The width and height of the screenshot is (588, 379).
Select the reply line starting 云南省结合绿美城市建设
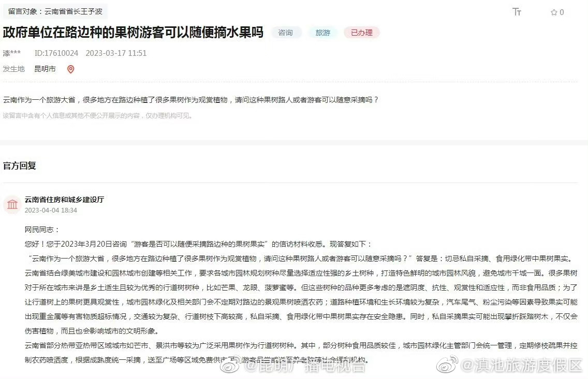(301, 273)
